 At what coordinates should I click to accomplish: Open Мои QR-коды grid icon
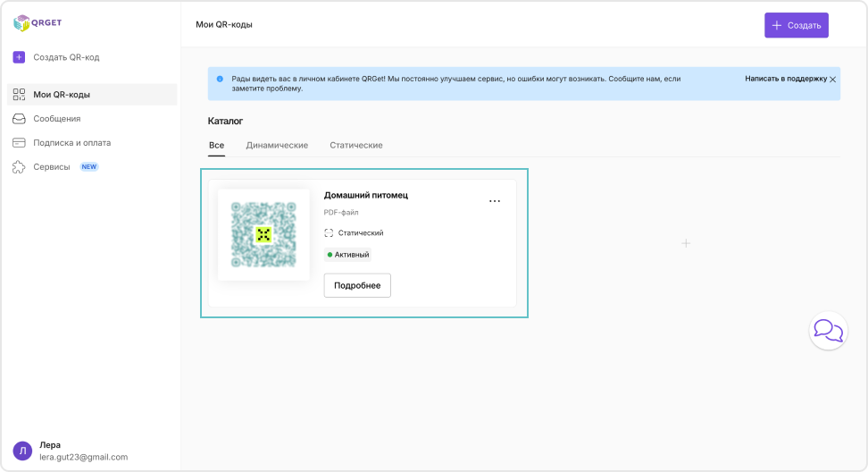tap(19, 95)
